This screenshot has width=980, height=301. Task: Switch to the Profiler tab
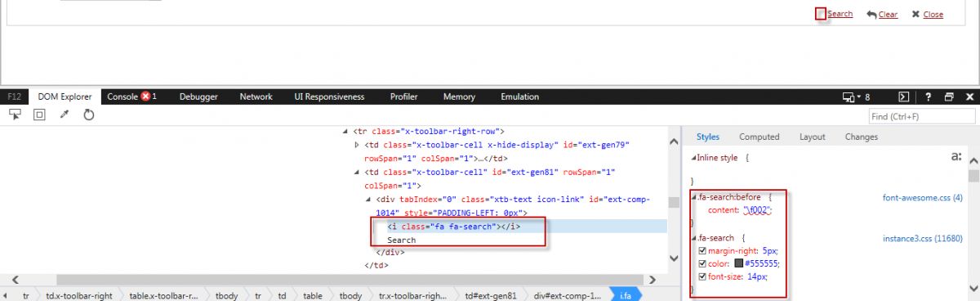pos(403,97)
